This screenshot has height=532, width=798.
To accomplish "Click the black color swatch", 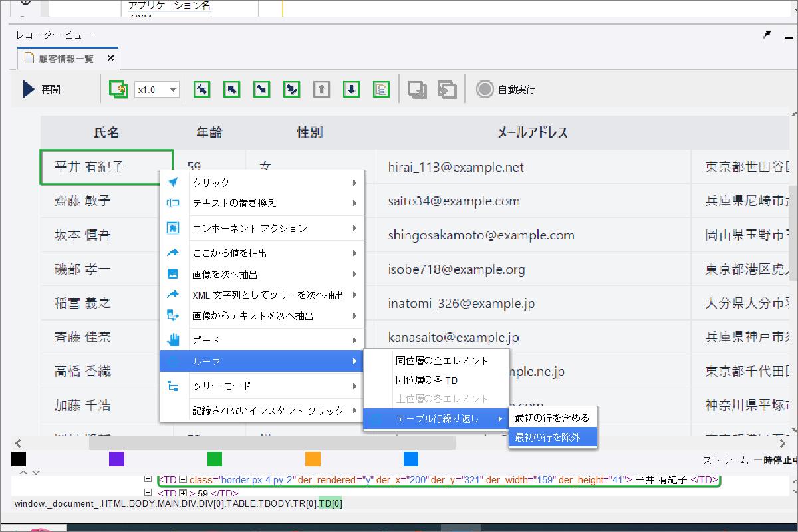I will (x=19, y=459).
